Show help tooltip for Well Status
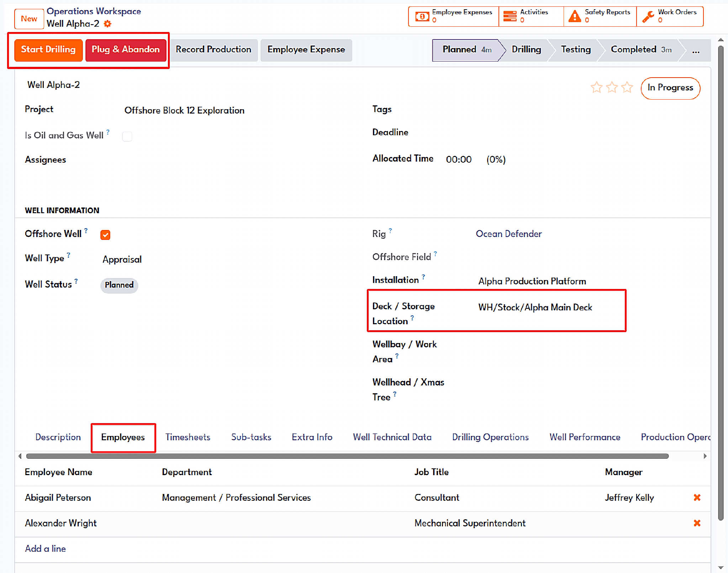 pyautogui.click(x=76, y=281)
